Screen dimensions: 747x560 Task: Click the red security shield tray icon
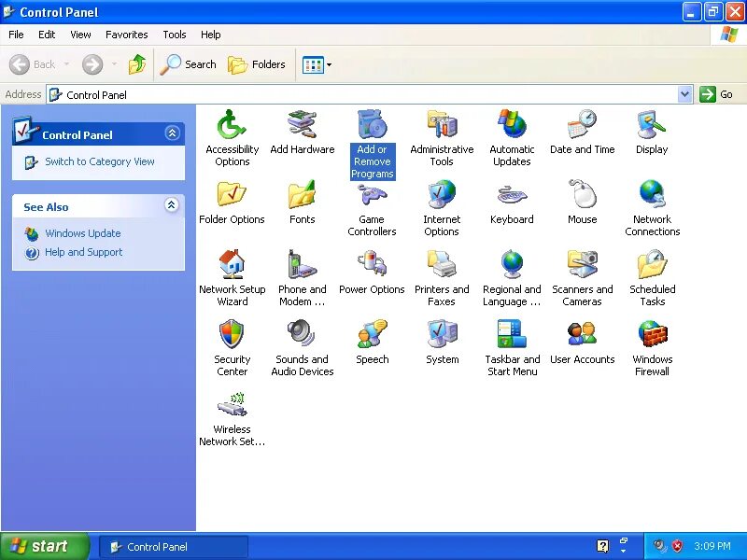tap(677, 546)
